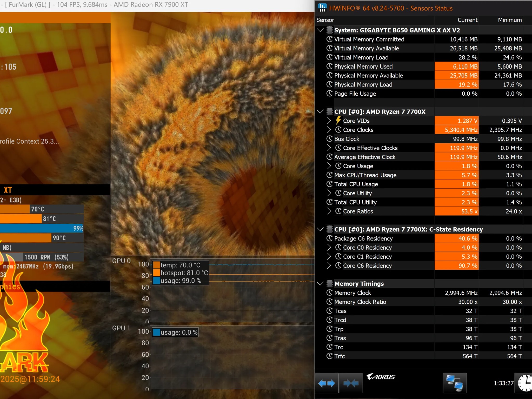Expand the Core Clocks row

coord(329,130)
